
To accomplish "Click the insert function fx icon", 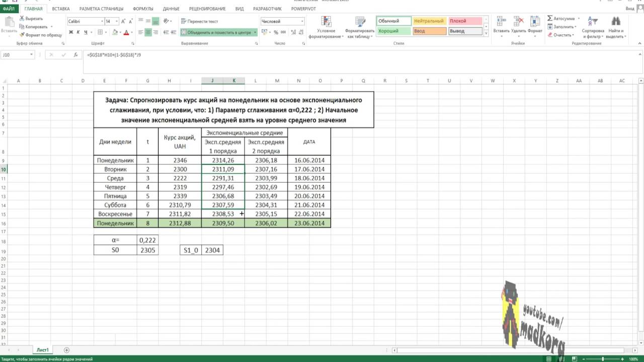I will [75, 54].
